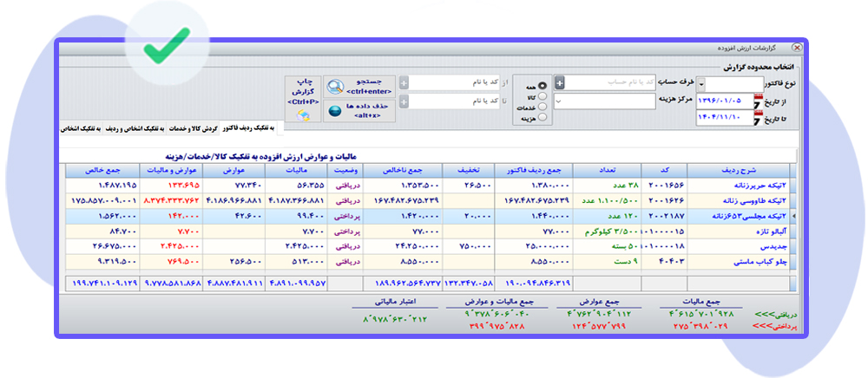This screenshot has height=378, width=868.
Task: Click the جستجو ctrl+enter button label
Action: [x=369, y=88]
